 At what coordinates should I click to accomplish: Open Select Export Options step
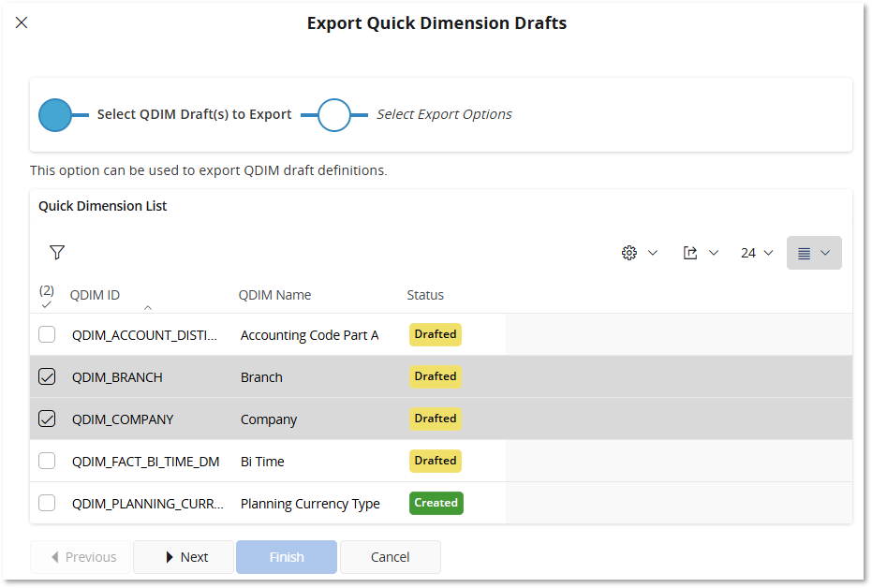pyautogui.click(x=444, y=114)
